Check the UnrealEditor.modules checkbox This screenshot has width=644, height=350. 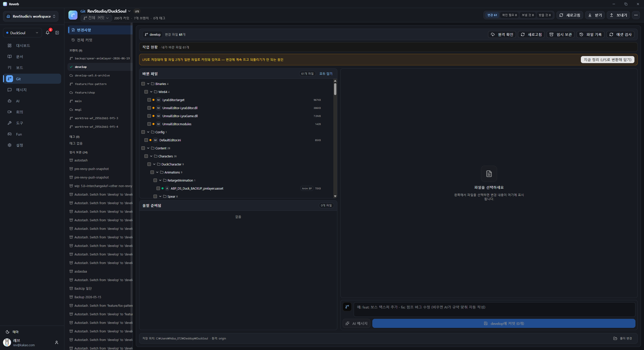(149, 124)
